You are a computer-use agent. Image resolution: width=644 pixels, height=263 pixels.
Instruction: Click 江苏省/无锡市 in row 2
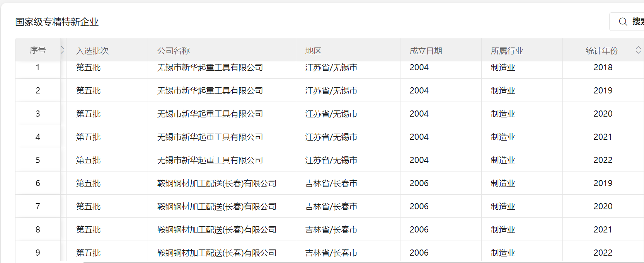point(331,90)
